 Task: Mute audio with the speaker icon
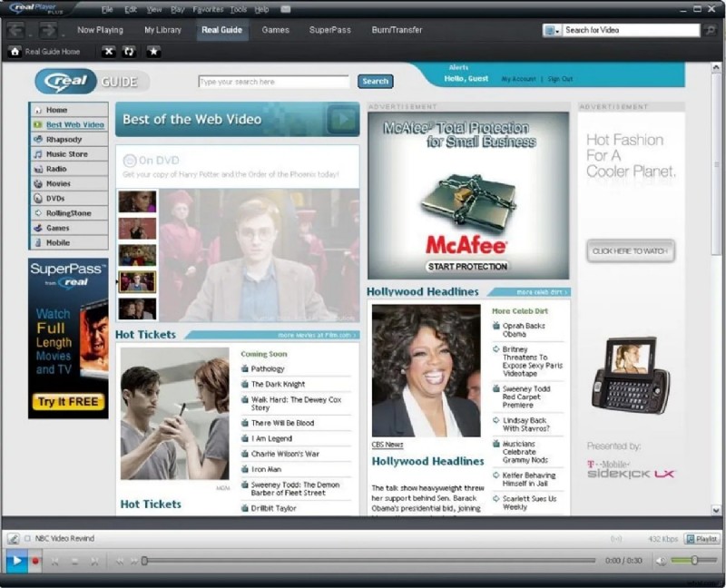(660, 562)
